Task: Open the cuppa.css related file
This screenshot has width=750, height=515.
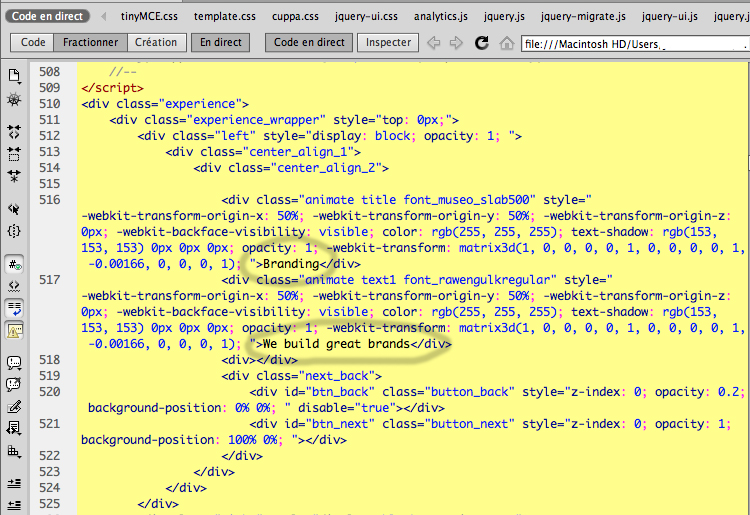Action: coord(295,16)
